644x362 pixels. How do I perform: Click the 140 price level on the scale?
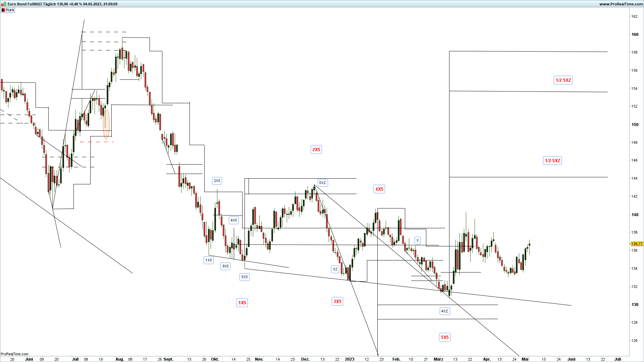[635, 215]
